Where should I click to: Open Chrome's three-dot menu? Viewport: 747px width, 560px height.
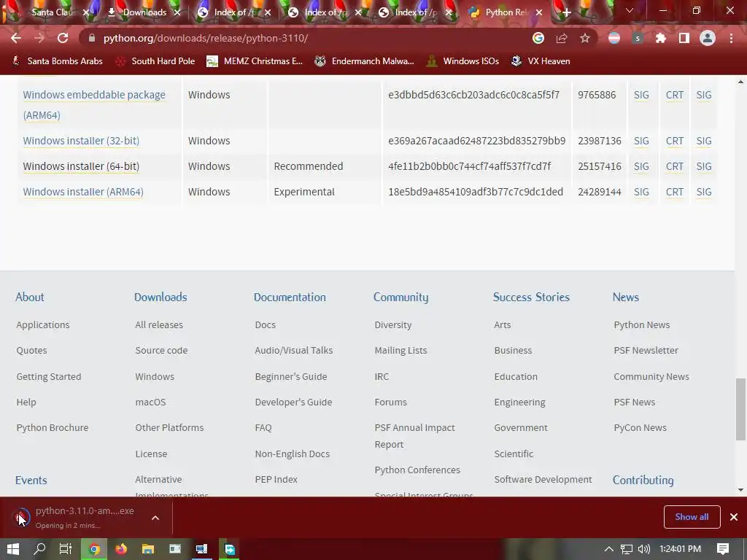point(731,38)
